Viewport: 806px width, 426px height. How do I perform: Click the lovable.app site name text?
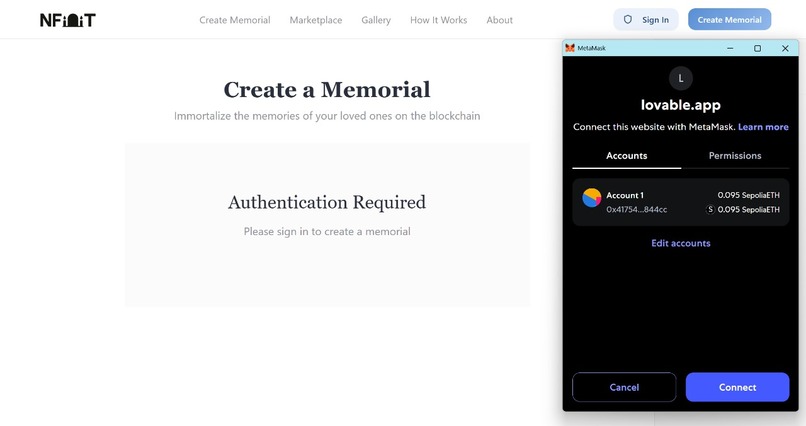pos(681,105)
